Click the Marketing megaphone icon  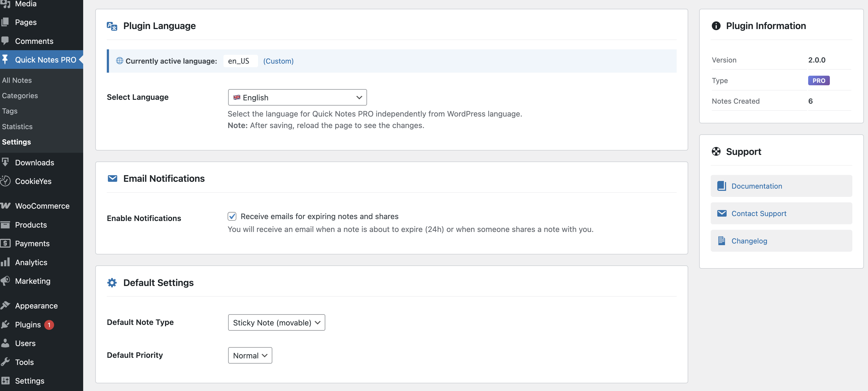(x=5, y=280)
